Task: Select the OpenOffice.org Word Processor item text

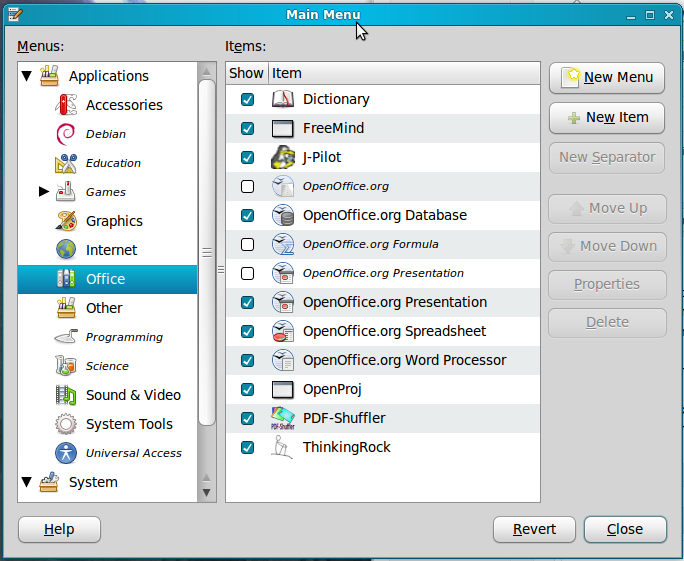Action: [x=405, y=360]
